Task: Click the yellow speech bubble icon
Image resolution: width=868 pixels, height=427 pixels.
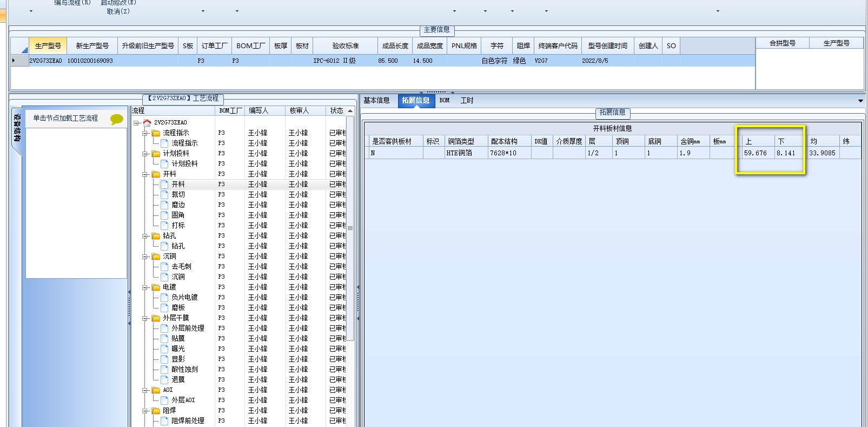Action: (116, 119)
